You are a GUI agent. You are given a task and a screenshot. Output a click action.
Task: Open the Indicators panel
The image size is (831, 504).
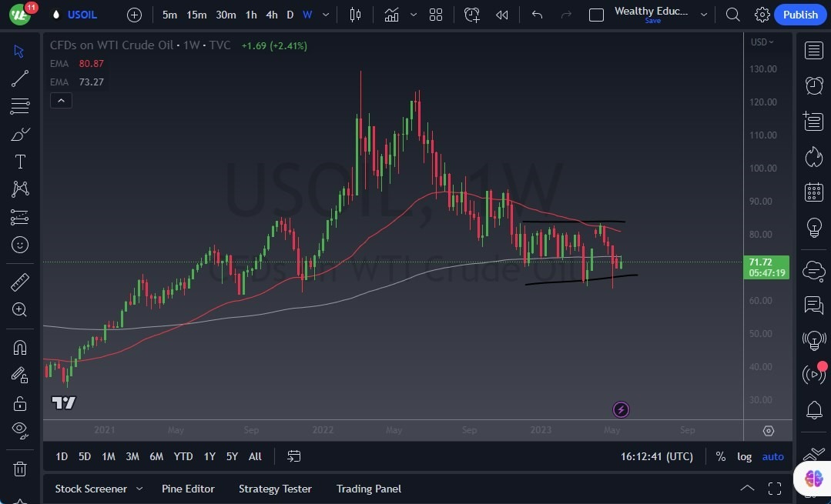(391, 14)
